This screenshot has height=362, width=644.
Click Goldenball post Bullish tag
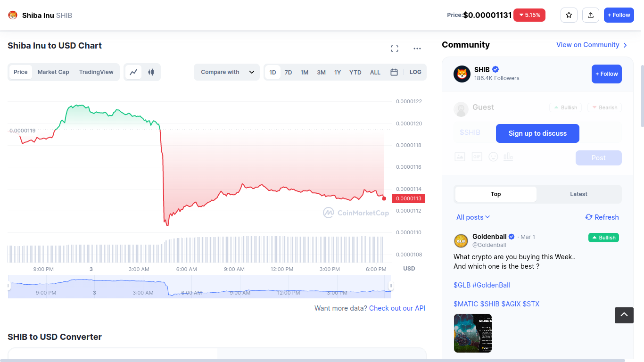(603, 238)
